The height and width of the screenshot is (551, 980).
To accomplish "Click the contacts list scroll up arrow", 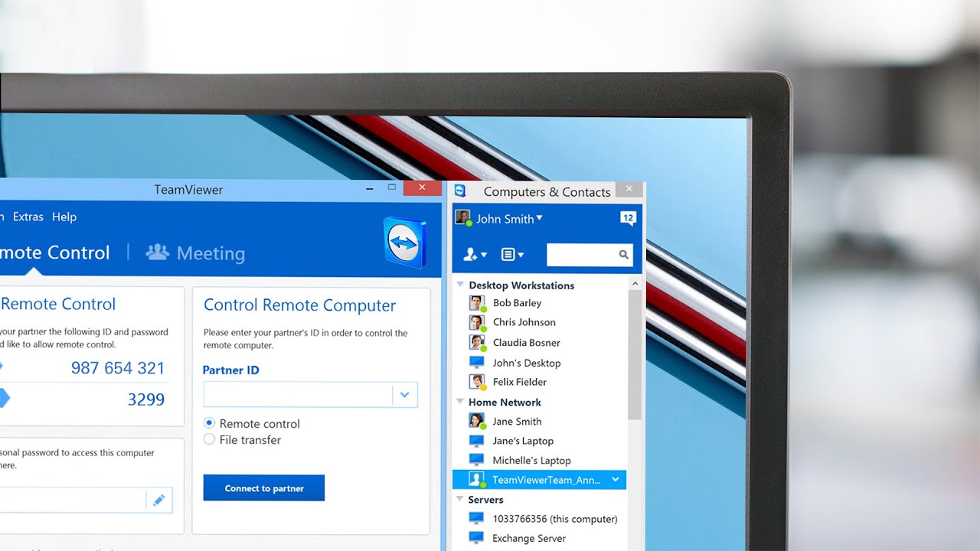I will pos(635,284).
